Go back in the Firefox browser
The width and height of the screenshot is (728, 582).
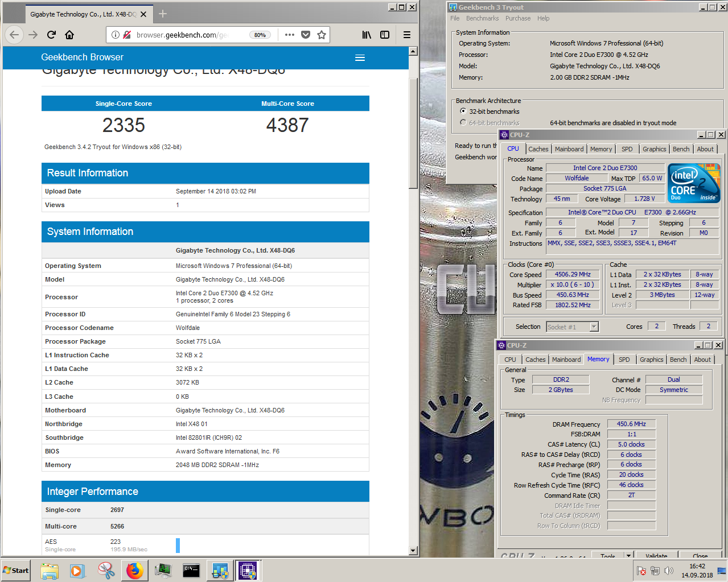[14, 35]
